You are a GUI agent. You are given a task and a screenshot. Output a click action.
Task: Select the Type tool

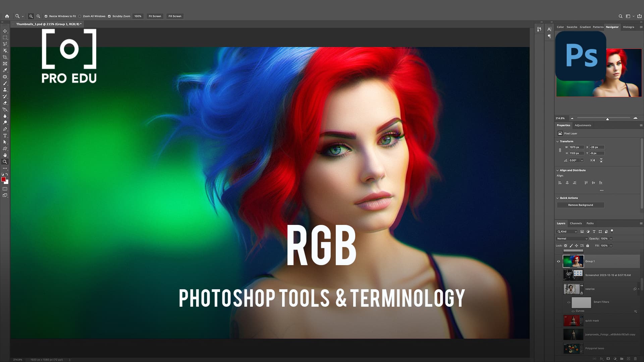click(x=5, y=135)
